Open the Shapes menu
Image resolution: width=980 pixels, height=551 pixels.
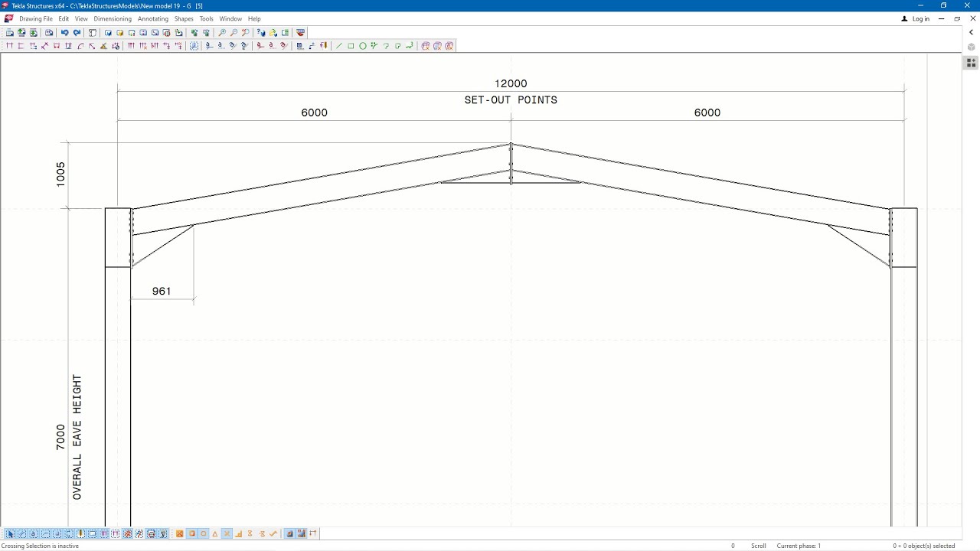coord(184,18)
